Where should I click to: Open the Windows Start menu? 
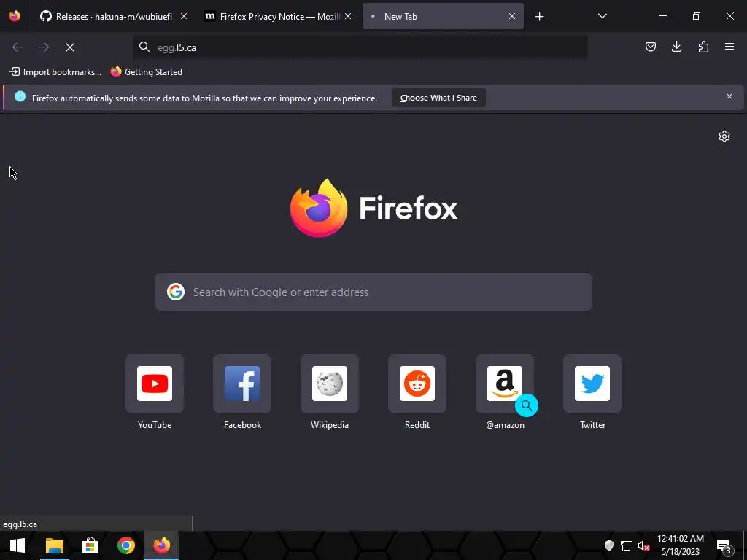tap(18, 545)
